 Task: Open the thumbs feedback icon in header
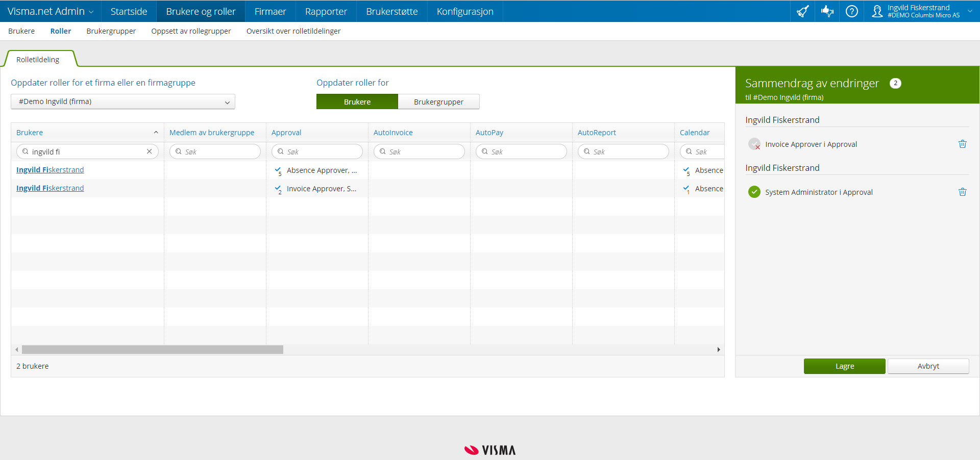pyautogui.click(x=827, y=11)
